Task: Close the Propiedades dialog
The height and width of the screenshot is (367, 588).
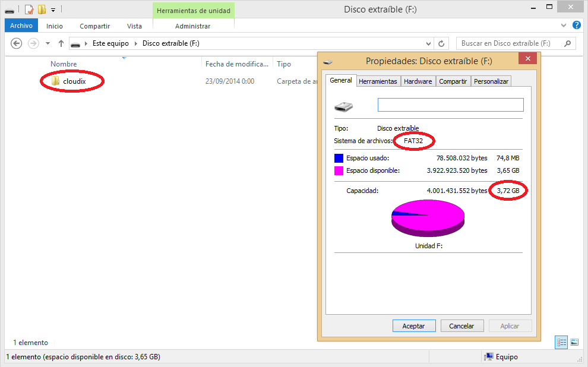Action: point(527,58)
